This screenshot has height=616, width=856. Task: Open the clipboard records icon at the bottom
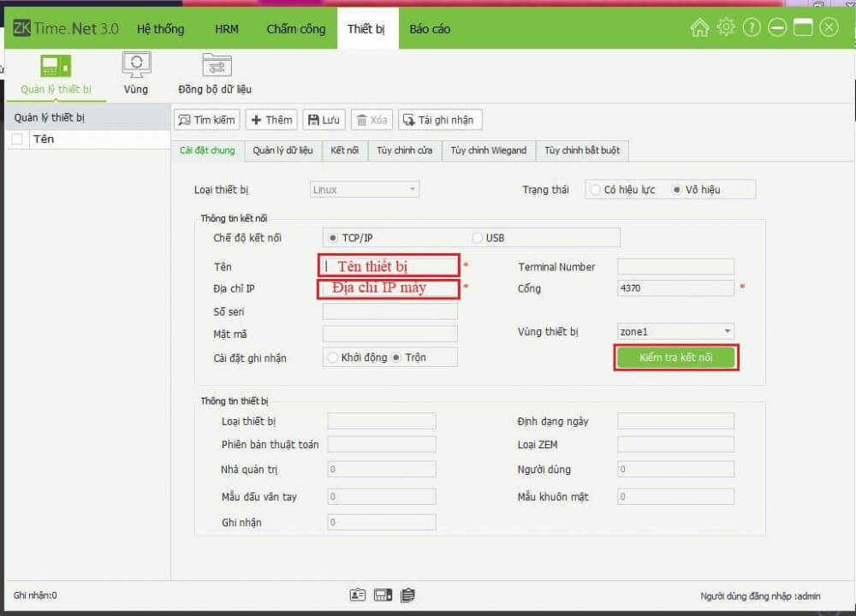[x=407, y=594]
